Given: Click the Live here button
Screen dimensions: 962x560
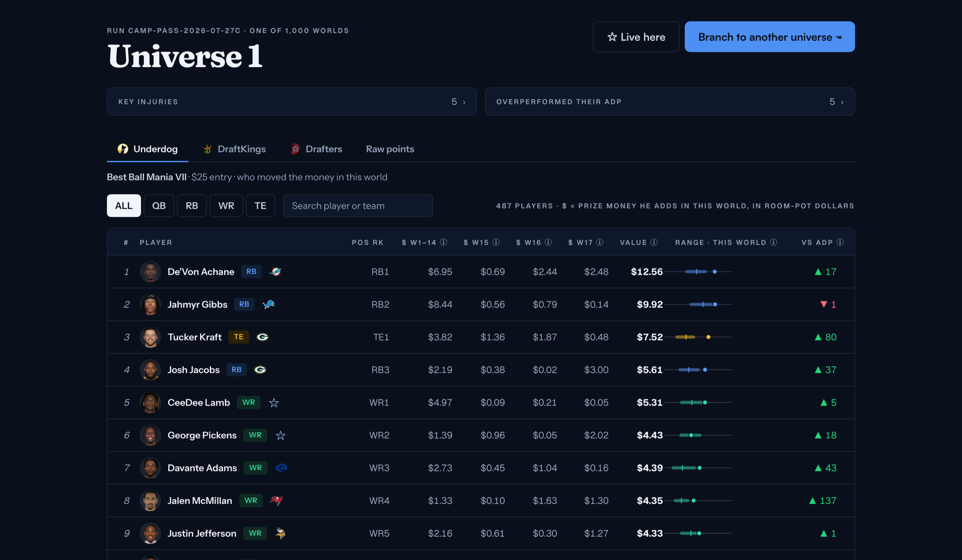Looking at the screenshot, I should [636, 37].
